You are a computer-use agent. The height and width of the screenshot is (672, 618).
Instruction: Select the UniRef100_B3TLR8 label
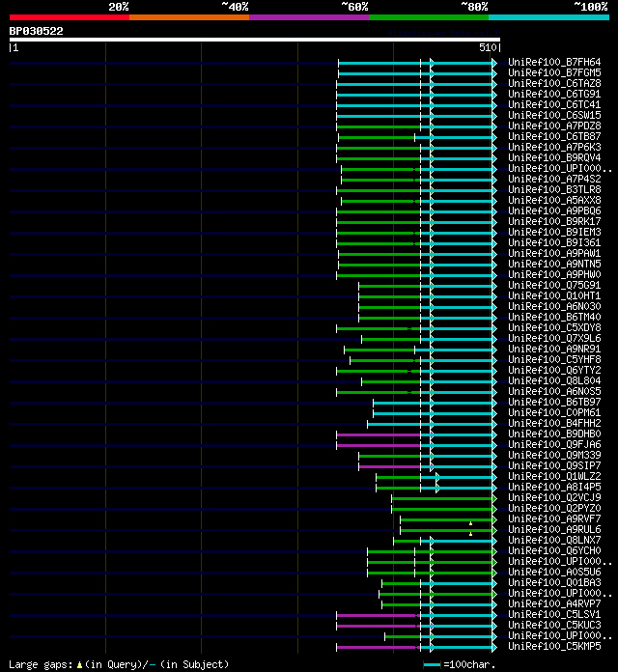coord(554,189)
